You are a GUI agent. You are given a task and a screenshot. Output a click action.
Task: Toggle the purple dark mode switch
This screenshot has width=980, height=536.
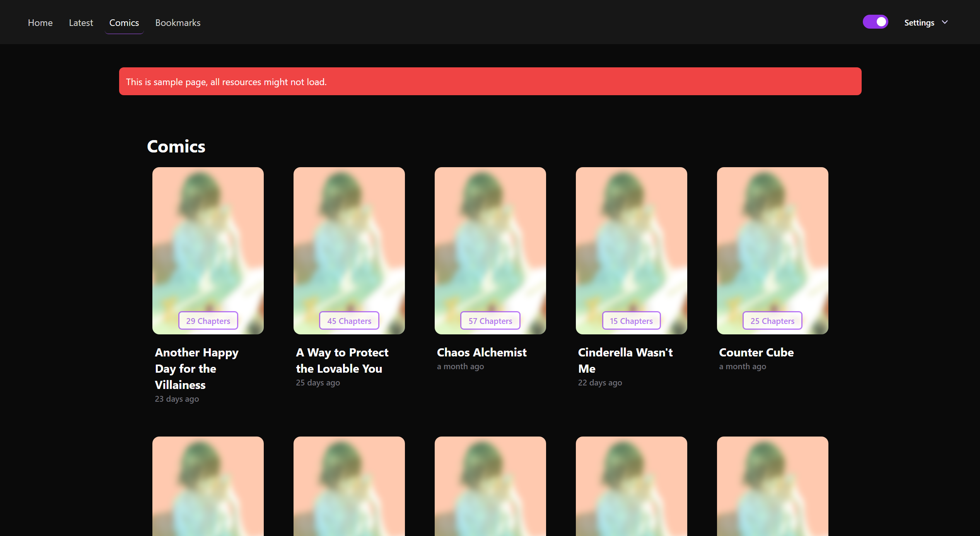875,22
